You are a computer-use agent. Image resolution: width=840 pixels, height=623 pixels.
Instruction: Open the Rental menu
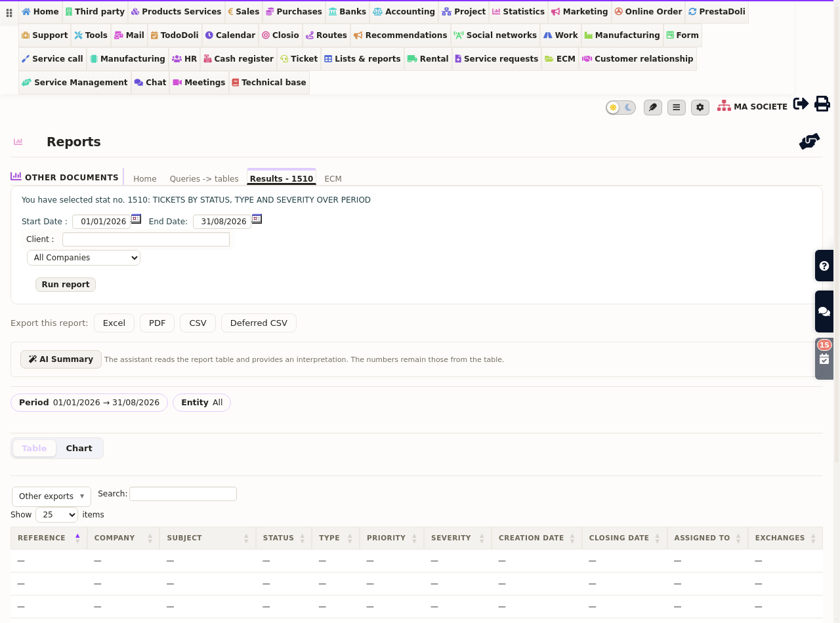(428, 59)
